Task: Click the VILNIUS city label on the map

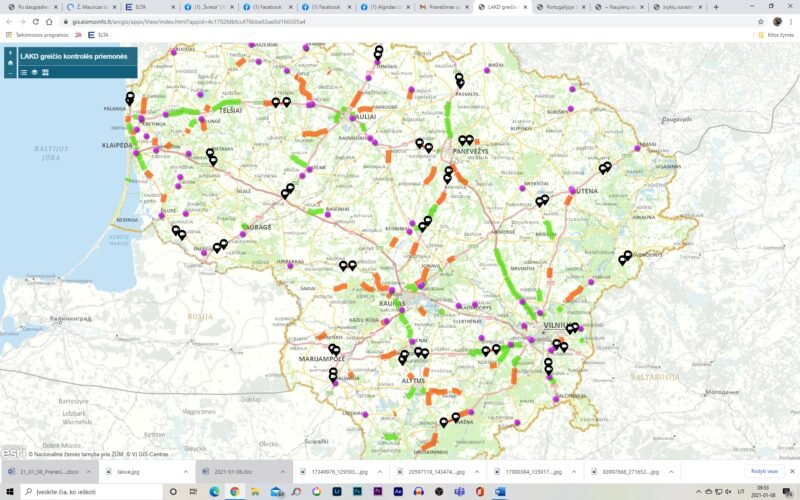Action: click(556, 325)
